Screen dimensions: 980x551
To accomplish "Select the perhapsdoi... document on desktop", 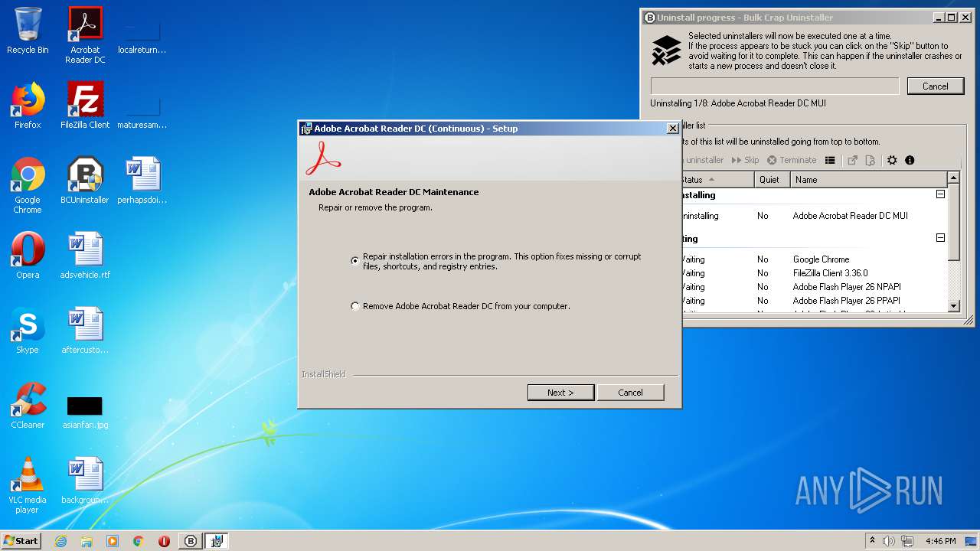I will [x=142, y=181].
